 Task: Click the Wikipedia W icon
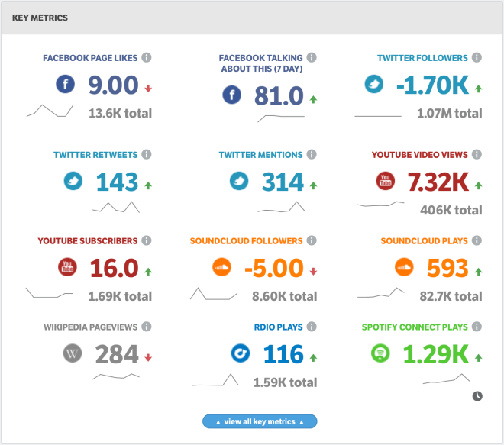pos(73,353)
